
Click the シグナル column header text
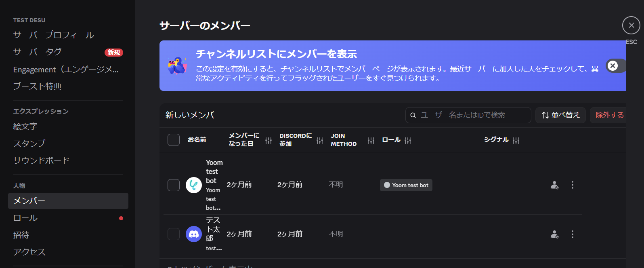(x=496, y=140)
